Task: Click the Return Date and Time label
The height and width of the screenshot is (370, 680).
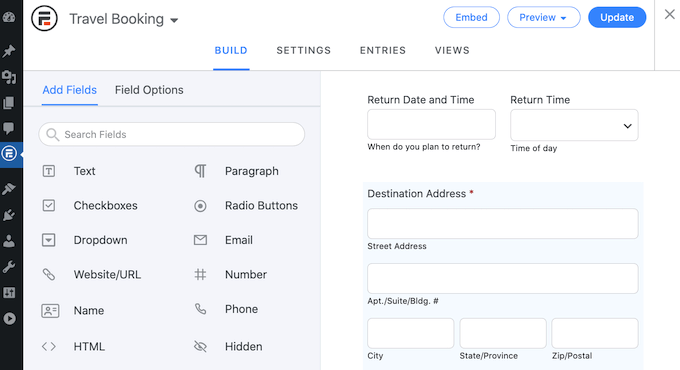Action: [x=421, y=100]
